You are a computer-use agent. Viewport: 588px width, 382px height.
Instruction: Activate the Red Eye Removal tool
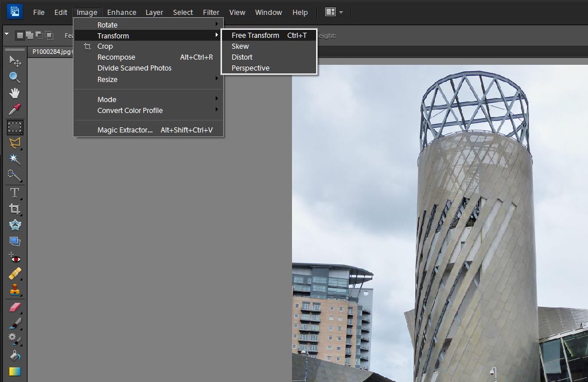coord(15,258)
